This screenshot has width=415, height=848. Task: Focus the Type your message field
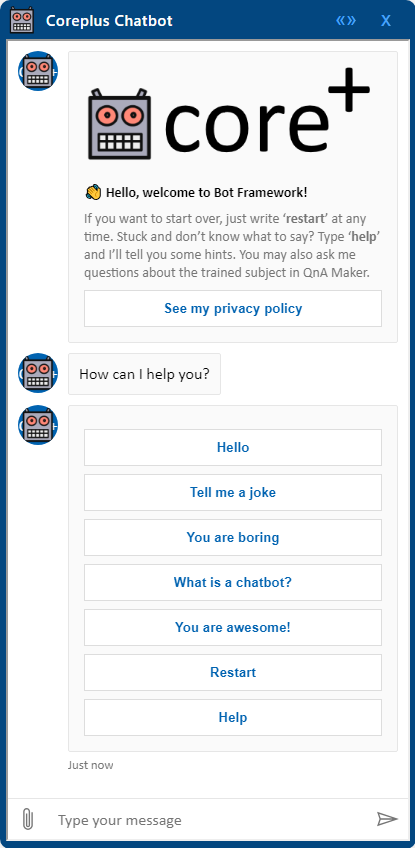(x=208, y=820)
